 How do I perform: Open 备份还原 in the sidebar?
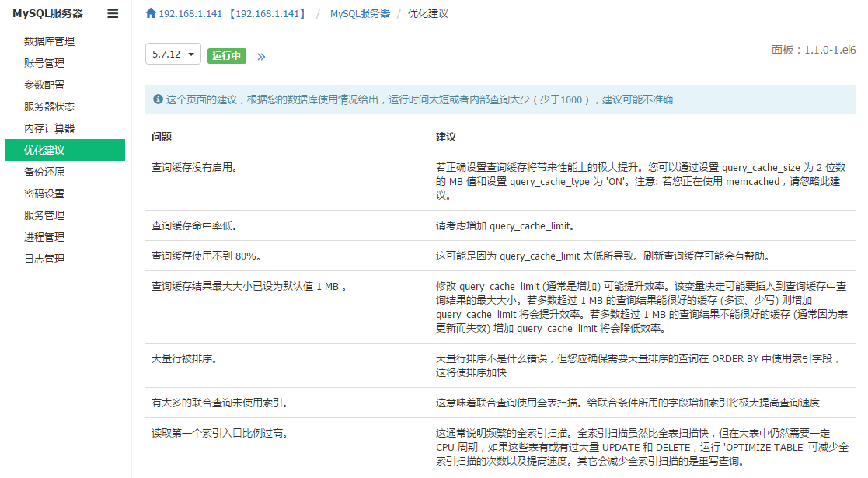point(44,172)
